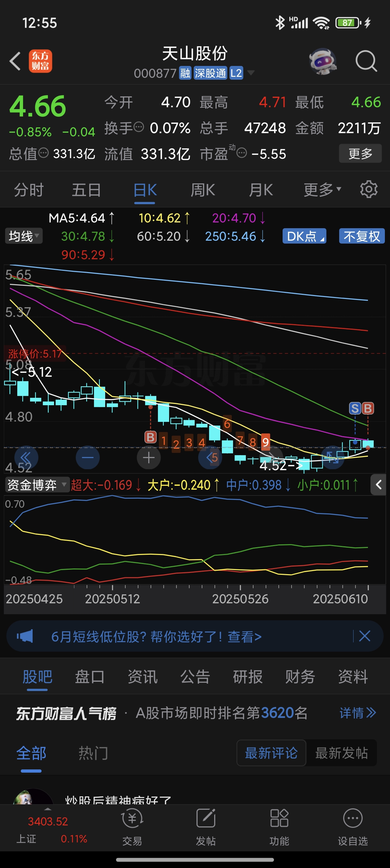Open the 均线 indicator dropdown
390x868 pixels.
(x=24, y=236)
